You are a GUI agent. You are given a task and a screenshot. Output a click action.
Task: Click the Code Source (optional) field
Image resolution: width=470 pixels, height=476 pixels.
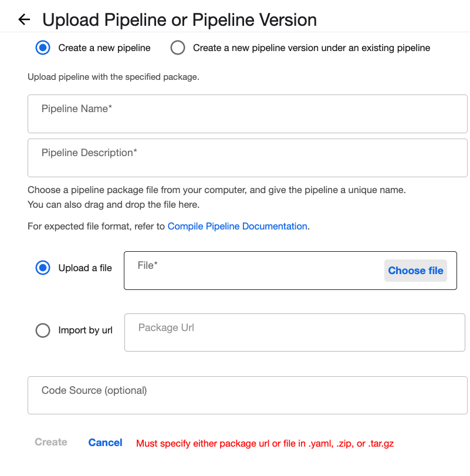pos(247,396)
